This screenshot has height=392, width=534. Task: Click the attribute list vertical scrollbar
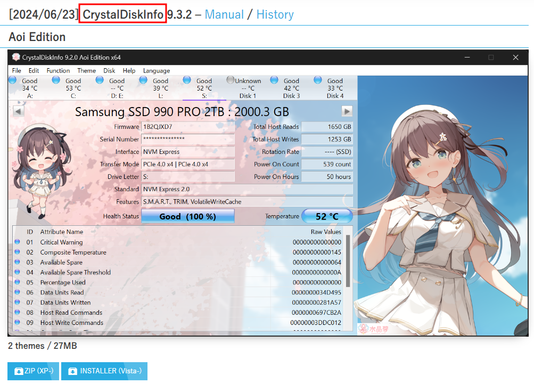coord(348,261)
